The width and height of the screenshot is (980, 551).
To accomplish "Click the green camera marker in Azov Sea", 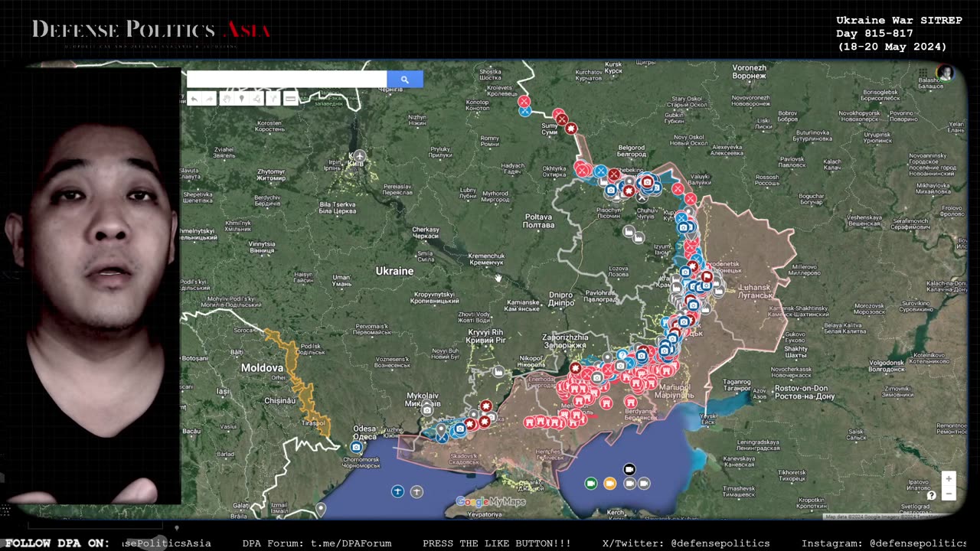I will click(x=590, y=483).
